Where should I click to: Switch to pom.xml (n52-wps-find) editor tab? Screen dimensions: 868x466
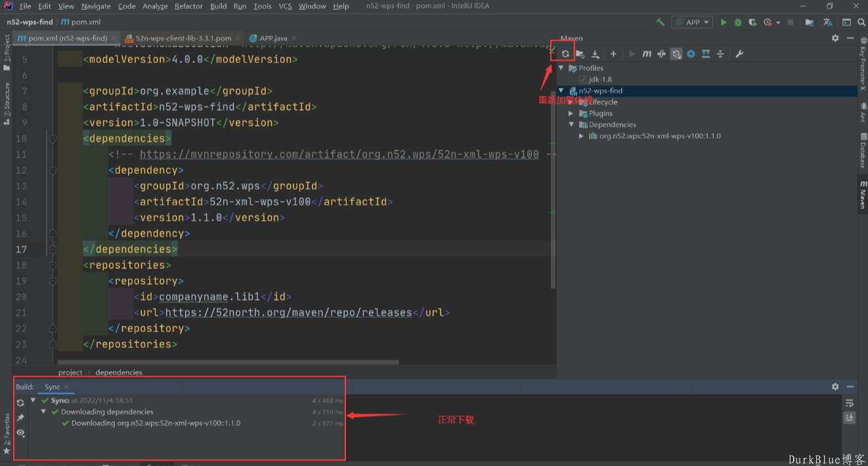tap(68, 38)
